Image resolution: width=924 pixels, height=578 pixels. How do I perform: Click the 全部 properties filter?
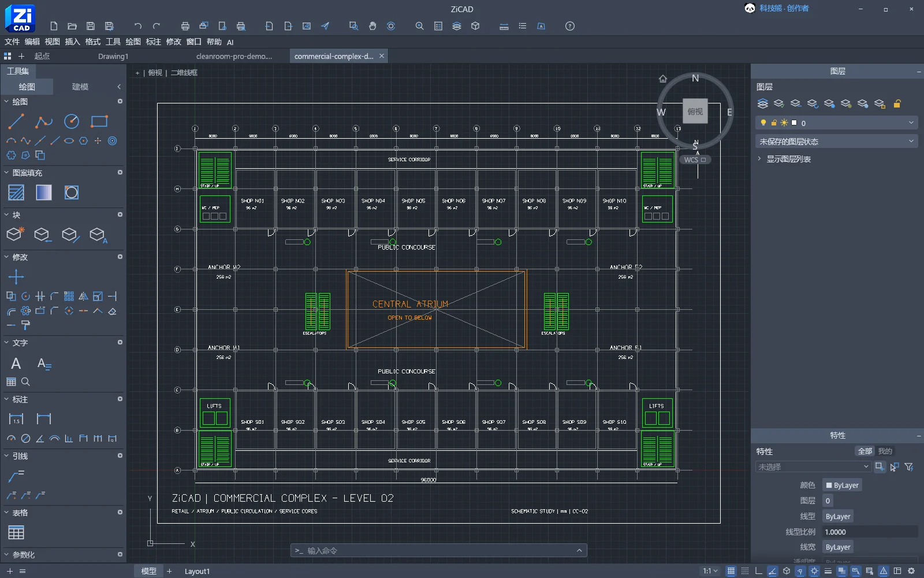pyautogui.click(x=865, y=451)
